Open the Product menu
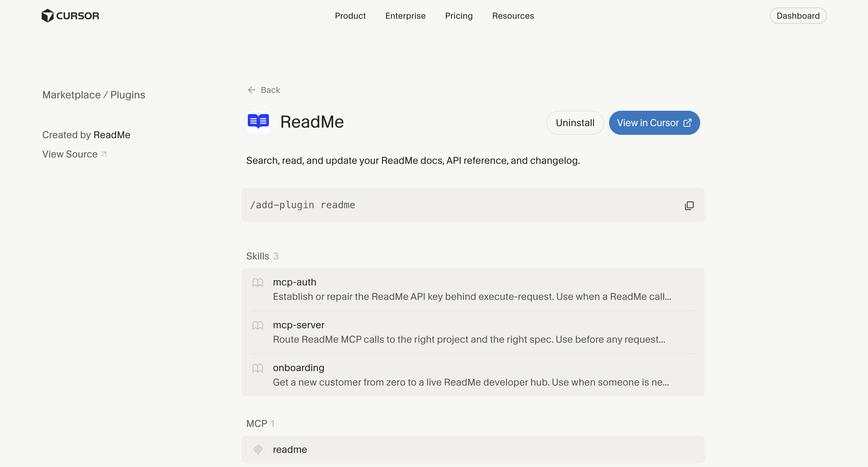868x467 pixels. pyautogui.click(x=350, y=16)
